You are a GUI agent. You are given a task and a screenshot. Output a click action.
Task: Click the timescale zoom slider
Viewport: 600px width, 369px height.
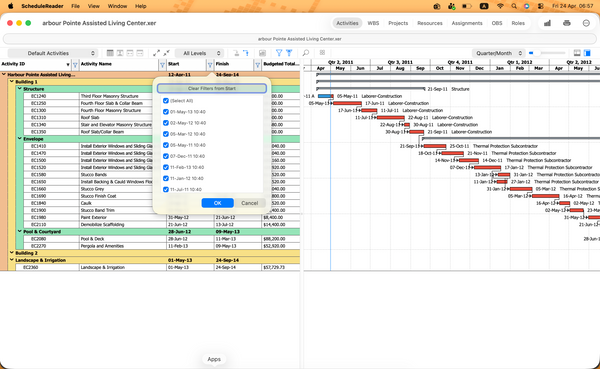point(546,53)
